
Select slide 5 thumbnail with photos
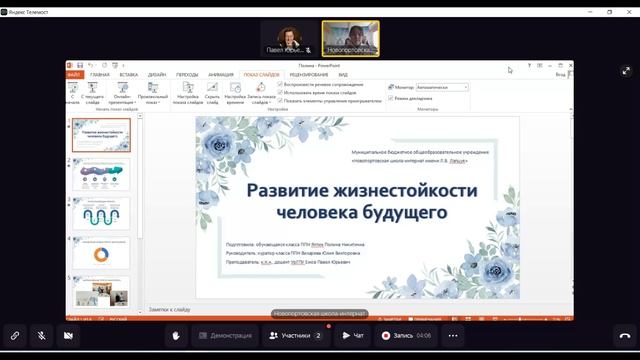[101, 292]
